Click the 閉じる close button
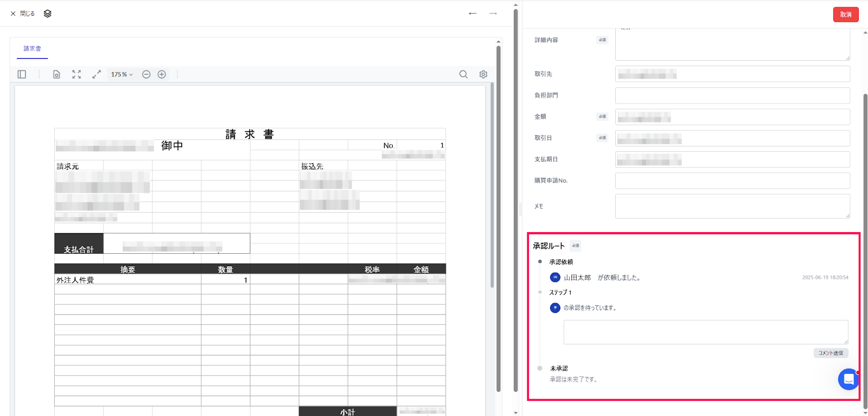This screenshot has width=868, height=416. 22,14
